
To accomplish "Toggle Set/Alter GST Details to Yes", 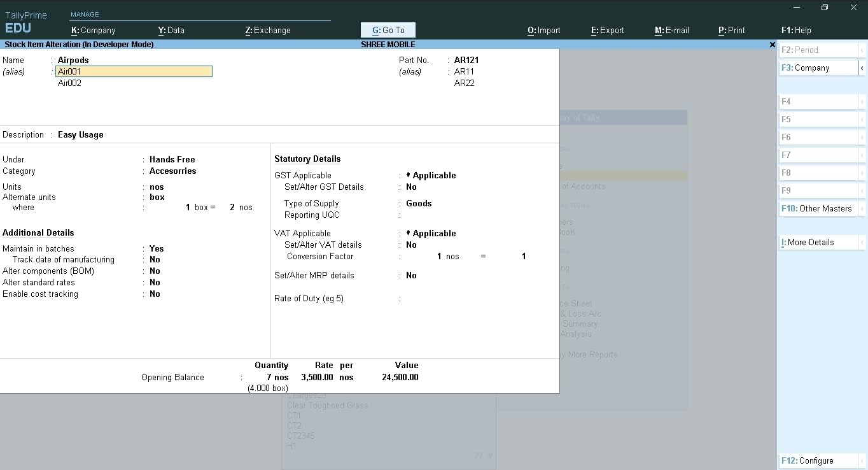I will tap(411, 187).
